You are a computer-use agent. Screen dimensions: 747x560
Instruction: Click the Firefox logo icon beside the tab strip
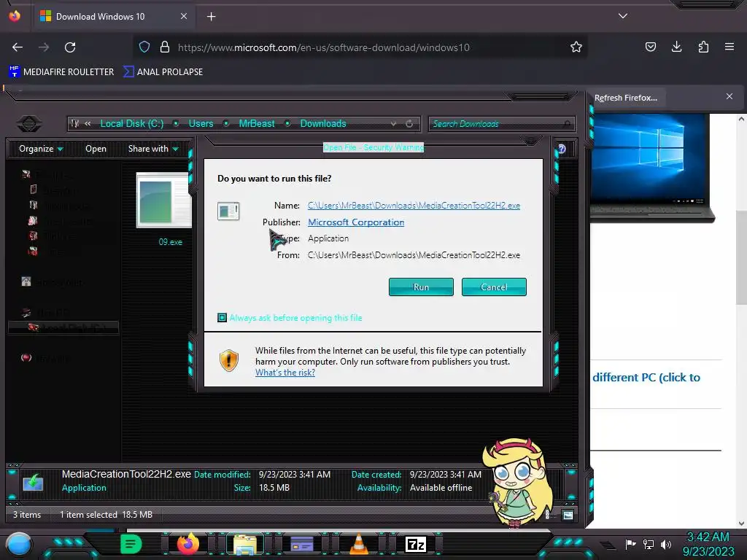tap(15, 16)
